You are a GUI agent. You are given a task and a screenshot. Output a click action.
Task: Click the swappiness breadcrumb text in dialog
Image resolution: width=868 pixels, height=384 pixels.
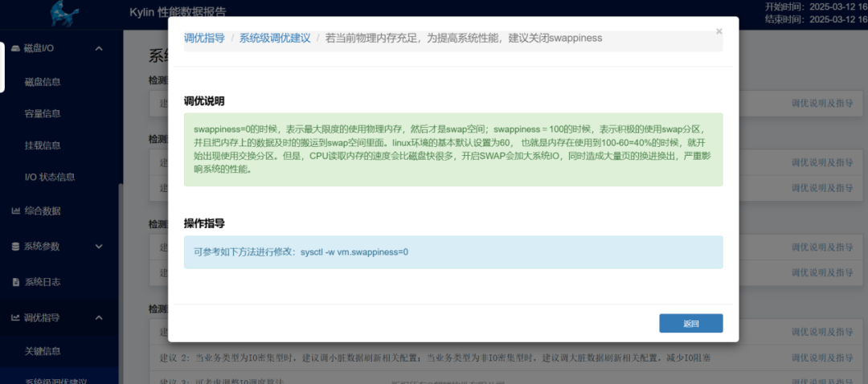pyautogui.click(x=464, y=39)
